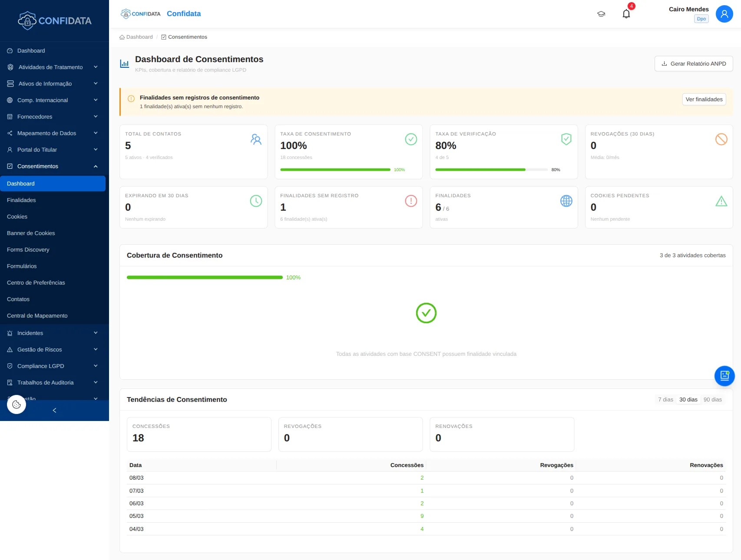The image size is (741, 560).
Task: Open the cookie preferences floating icon
Action: pos(17,404)
